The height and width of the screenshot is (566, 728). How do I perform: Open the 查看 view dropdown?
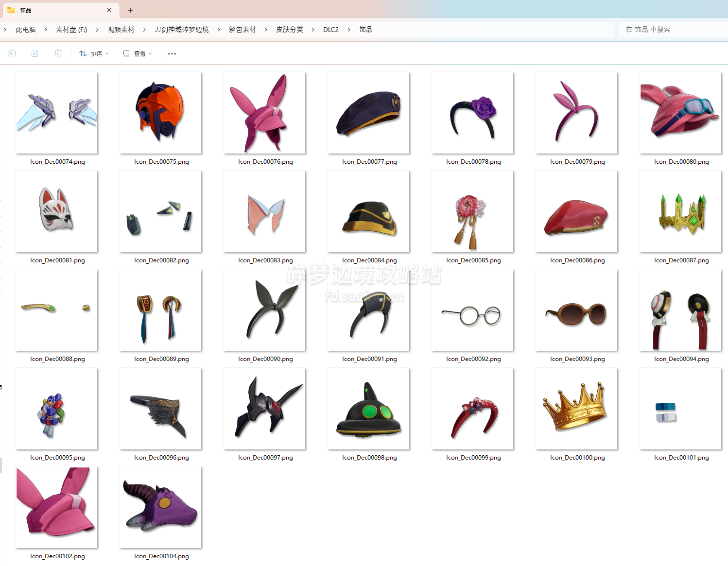[x=138, y=53]
